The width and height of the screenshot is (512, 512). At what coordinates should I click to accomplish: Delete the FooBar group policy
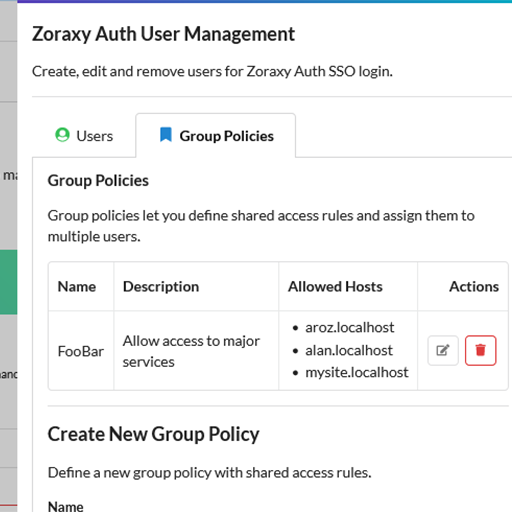(480, 350)
